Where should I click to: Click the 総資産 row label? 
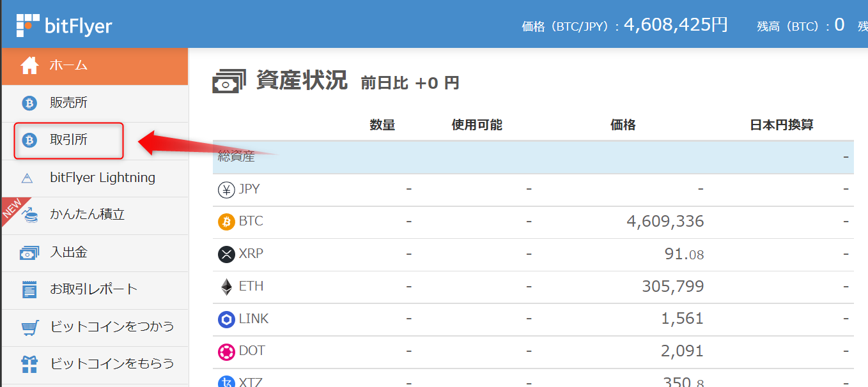point(236,157)
